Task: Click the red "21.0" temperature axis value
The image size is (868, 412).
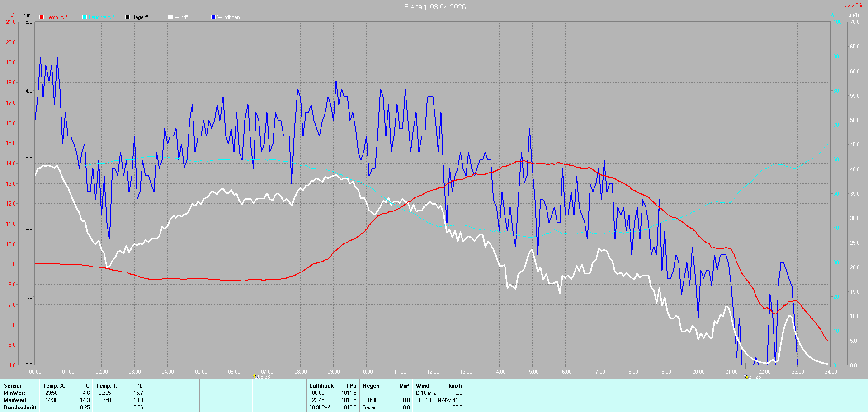Action: click(x=11, y=22)
